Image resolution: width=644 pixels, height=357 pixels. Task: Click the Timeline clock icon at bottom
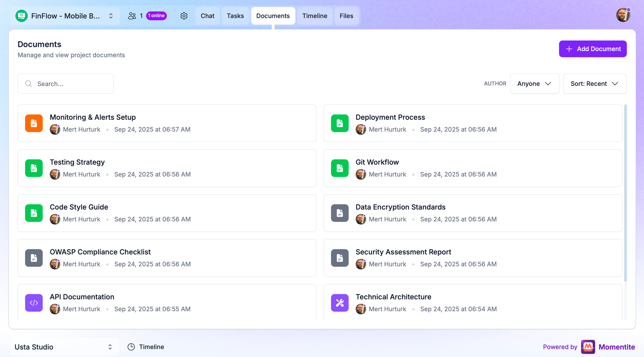click(131, 347)
